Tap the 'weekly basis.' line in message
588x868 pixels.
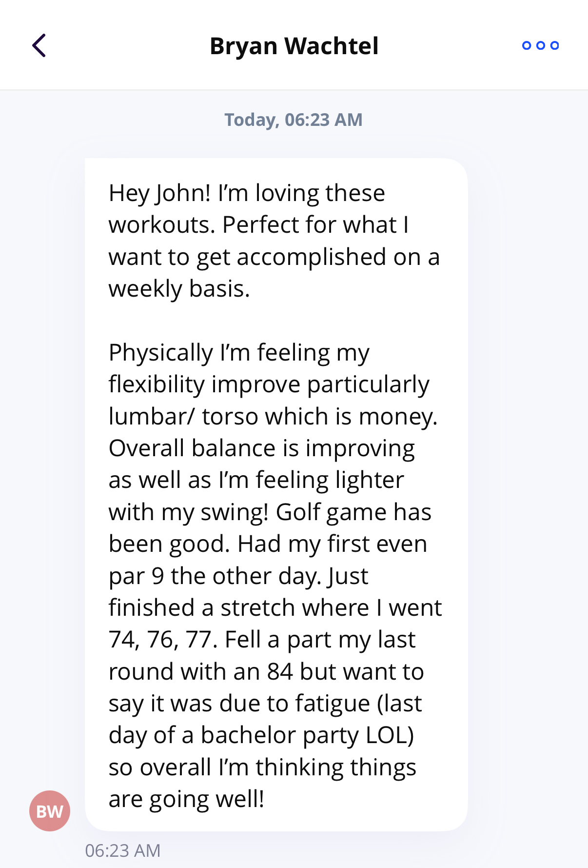tap(179, 289)
